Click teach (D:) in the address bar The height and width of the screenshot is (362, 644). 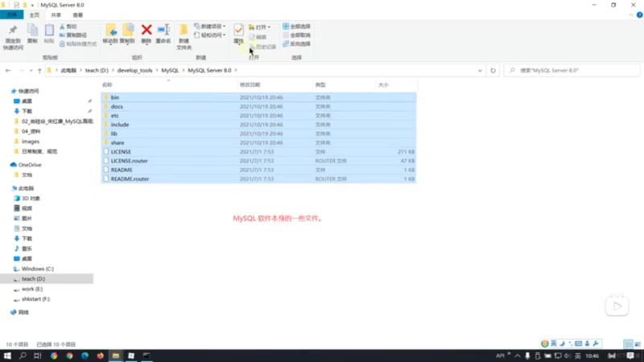pyautogui.click(x=97, y=71)
